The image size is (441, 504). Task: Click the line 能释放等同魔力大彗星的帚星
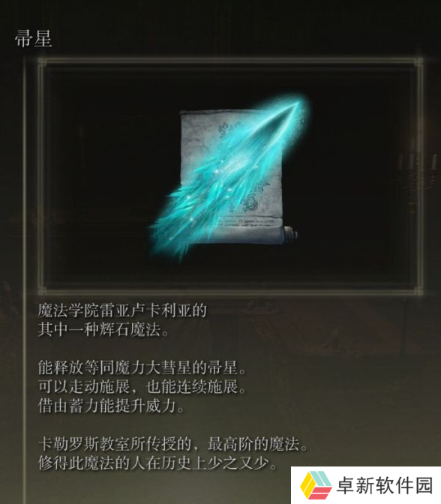coord(142,367)
